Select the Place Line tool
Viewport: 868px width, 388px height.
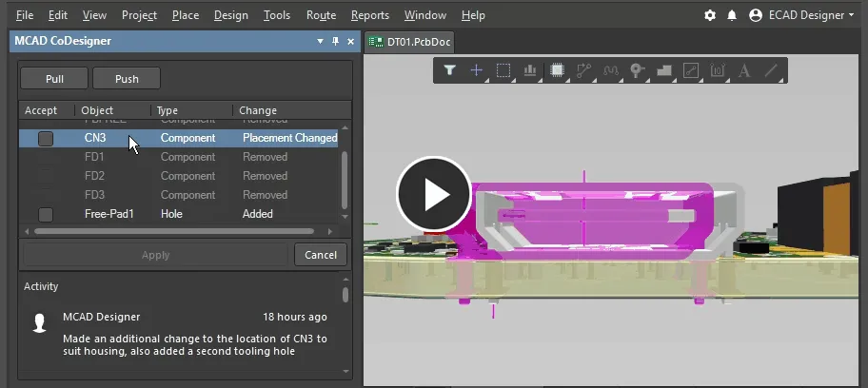771,70
